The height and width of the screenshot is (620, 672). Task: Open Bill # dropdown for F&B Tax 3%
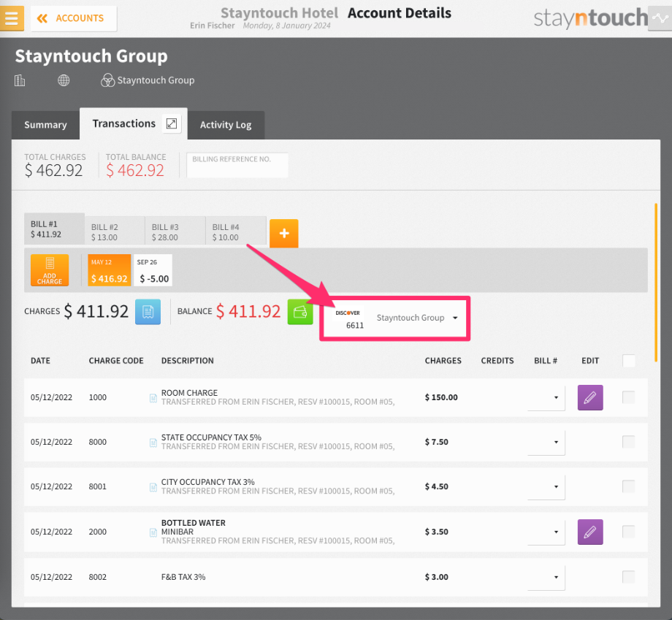[x=546, y=577]
